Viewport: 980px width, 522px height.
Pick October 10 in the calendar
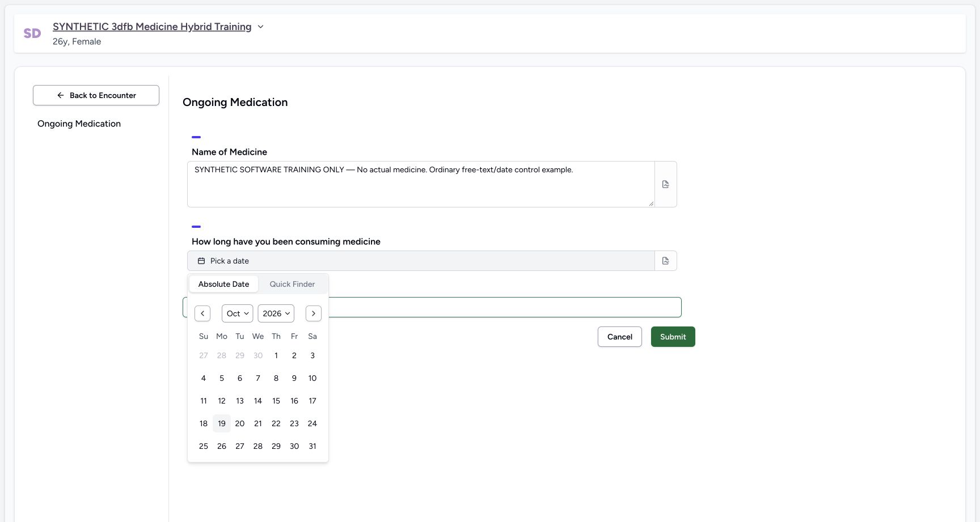(312, 378)
